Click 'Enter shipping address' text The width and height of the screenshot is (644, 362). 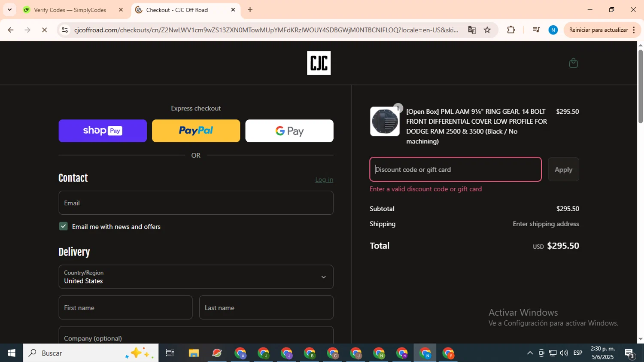point(546,224)
